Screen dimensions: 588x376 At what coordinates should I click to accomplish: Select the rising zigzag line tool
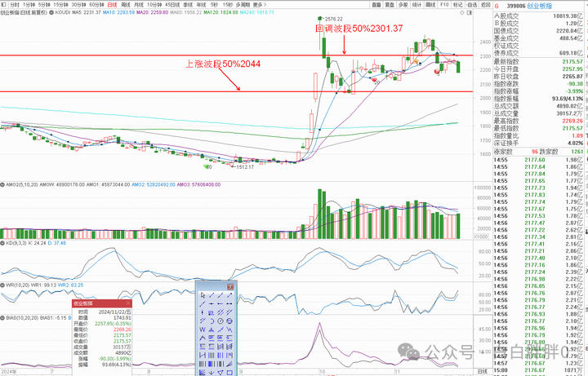220,330
